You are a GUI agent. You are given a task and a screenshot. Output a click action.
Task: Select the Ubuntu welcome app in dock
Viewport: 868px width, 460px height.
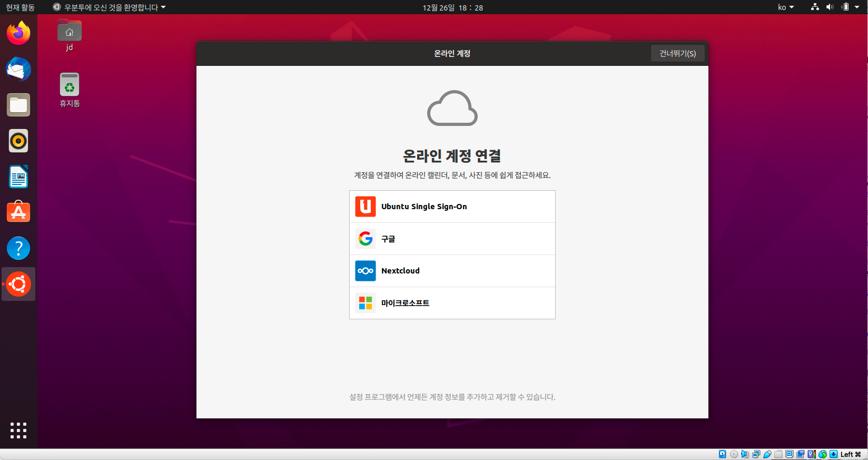(x=18, y=284)
